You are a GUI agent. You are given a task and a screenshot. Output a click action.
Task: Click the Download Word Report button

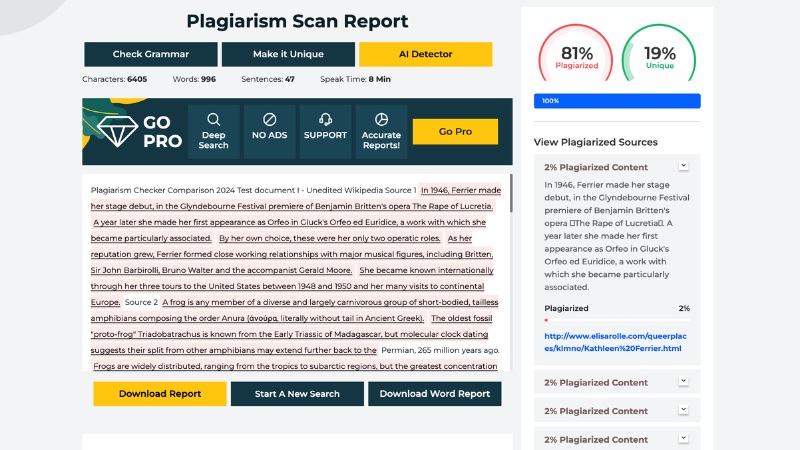(434, 394)
